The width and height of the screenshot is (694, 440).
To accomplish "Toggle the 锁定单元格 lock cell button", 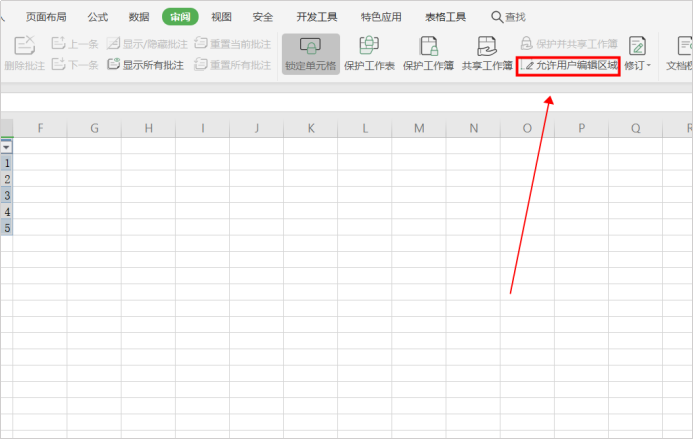I will tap(311, 54).
